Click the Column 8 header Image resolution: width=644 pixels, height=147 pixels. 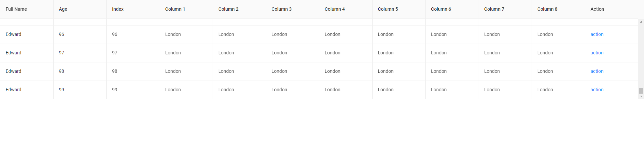tap(547, 9)
